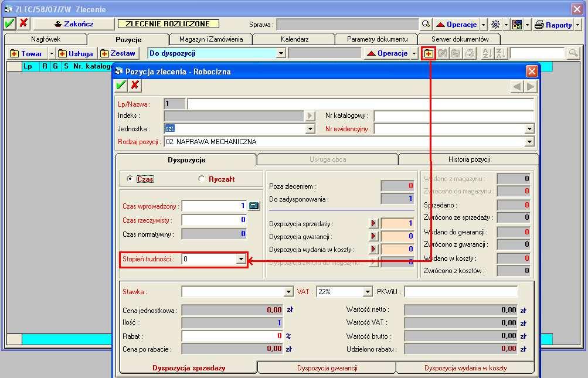The image size is (588, 378).
Task: Click the Czas rzeczywisty input field
Action: [214, 220]
